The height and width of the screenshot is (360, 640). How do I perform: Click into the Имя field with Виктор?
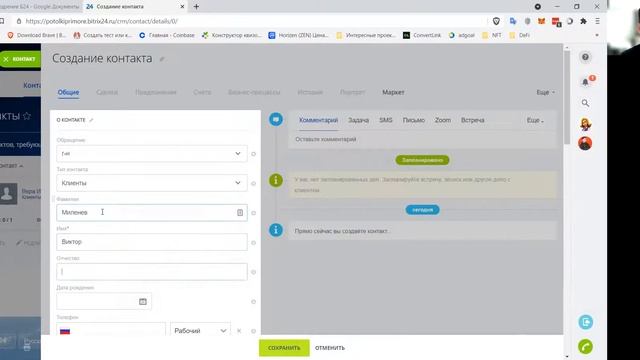(152, 242)
